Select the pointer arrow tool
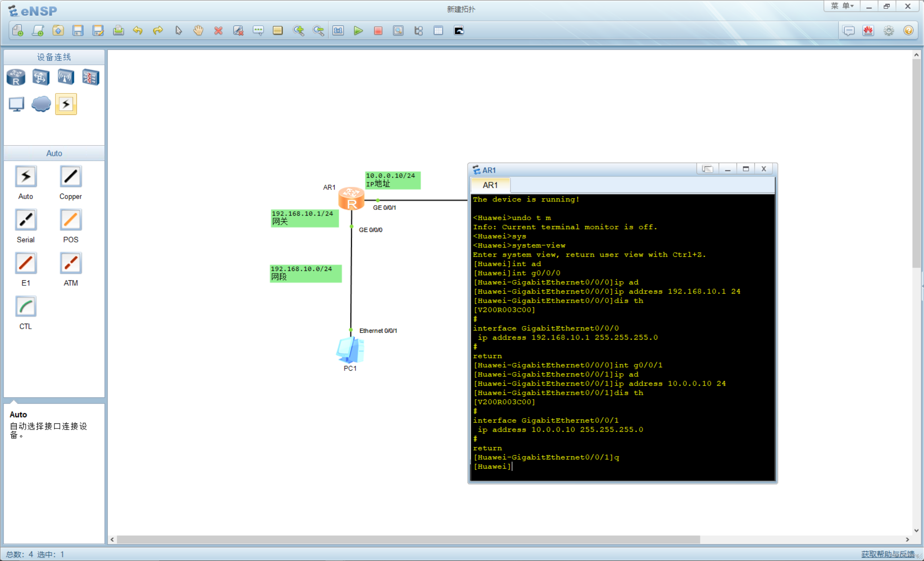Viewport: 924px width, 561px height. point(178,30)
